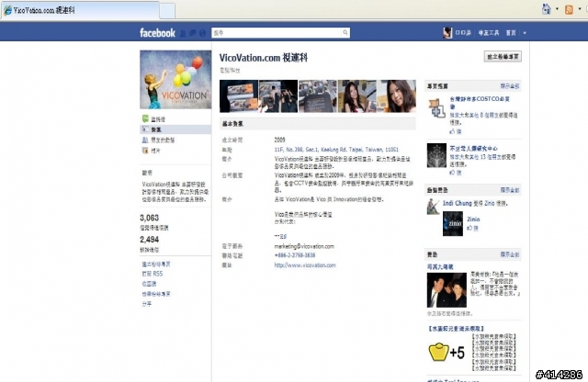Click the sidebar link above RSS subscribe
Screen dimensions: 588x382
click(156, 264)
